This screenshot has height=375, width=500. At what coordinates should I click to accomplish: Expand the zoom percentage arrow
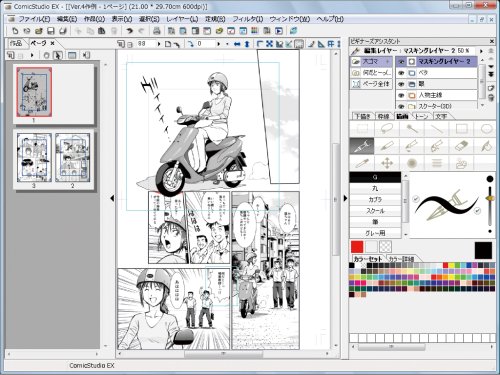[x=159, y=44]
